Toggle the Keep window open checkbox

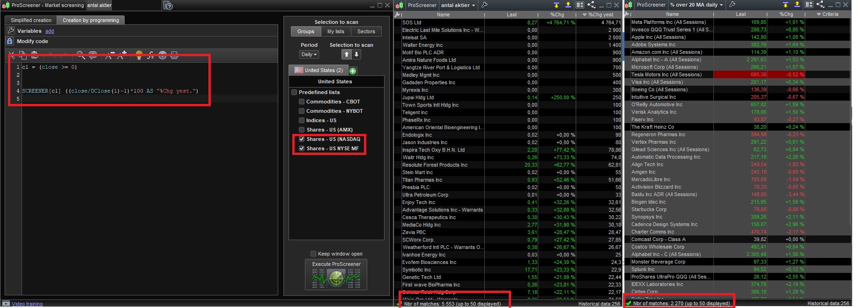coord(313,254)
